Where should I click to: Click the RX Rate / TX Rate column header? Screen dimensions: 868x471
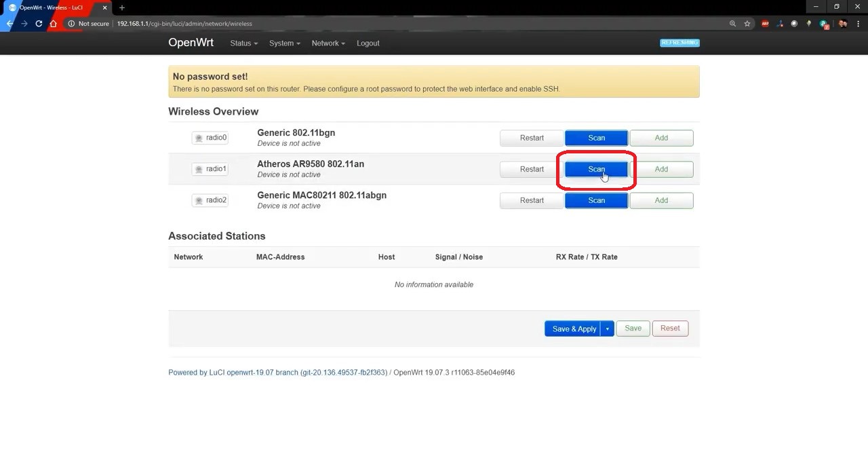click(x=587, y=257)
